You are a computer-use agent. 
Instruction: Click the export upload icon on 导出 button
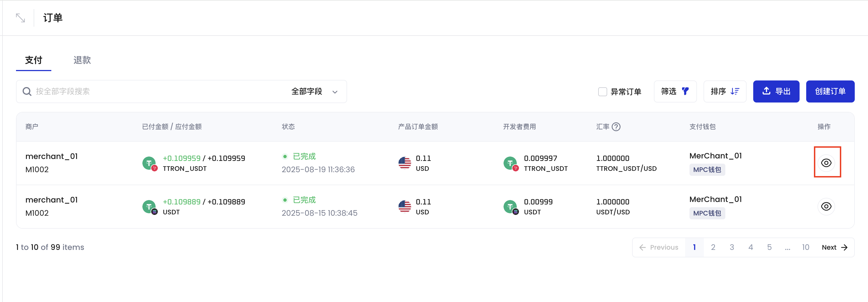tap(766, 91)
